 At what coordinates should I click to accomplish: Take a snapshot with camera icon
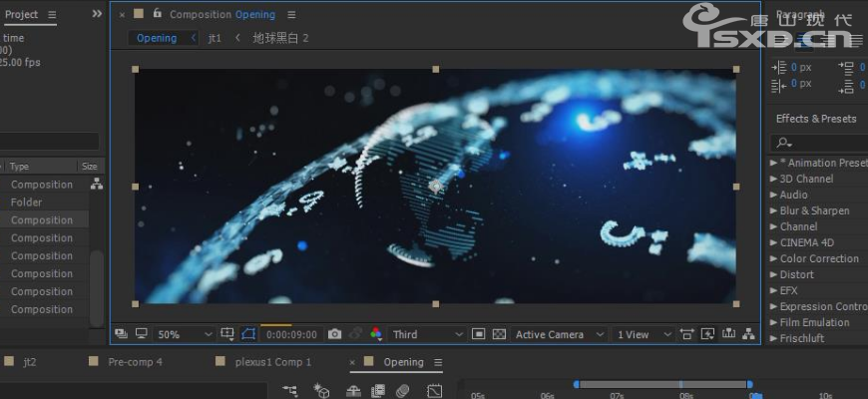click(x=334, y=334)
